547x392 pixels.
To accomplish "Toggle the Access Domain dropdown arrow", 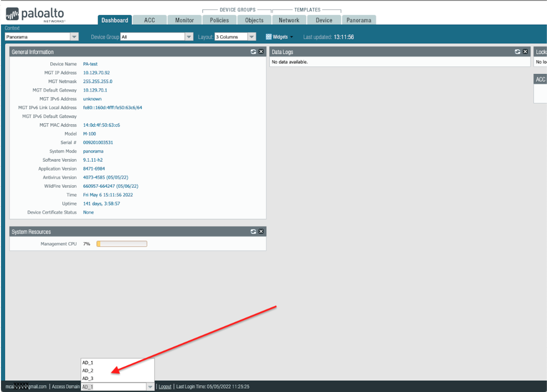I will point(150,387).
